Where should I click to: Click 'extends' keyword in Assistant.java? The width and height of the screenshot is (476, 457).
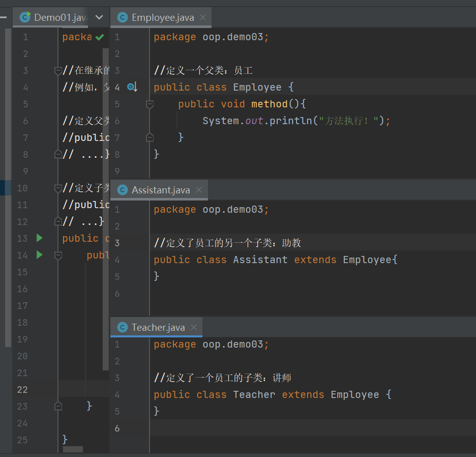315,260
